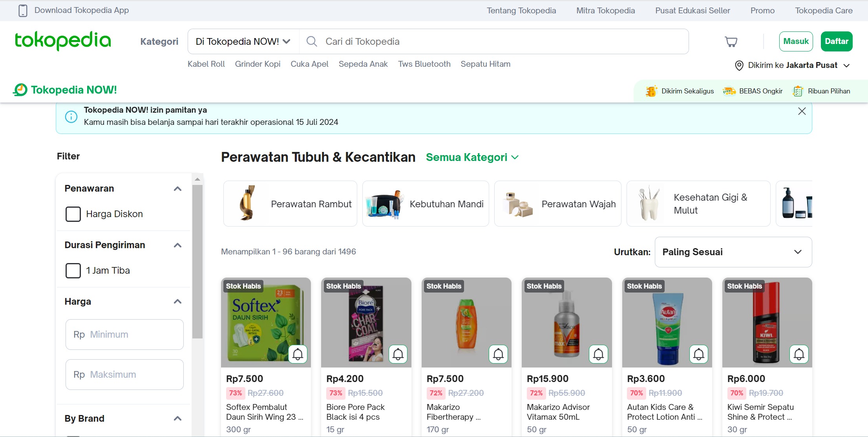868x437 pixels.
Task: Click the Kabel Roll search suggestion
Action: 206,64
